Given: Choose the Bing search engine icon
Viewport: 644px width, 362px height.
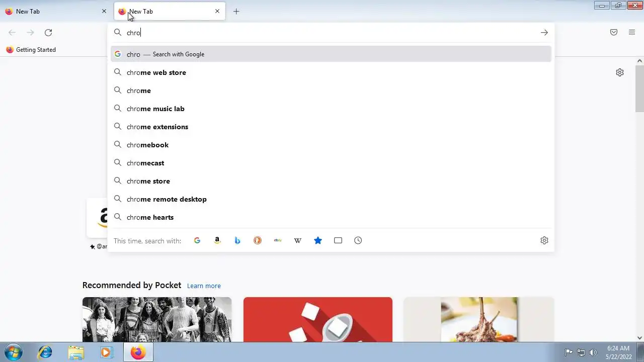Looking at the screenshot, I should [x=237, y=240].
